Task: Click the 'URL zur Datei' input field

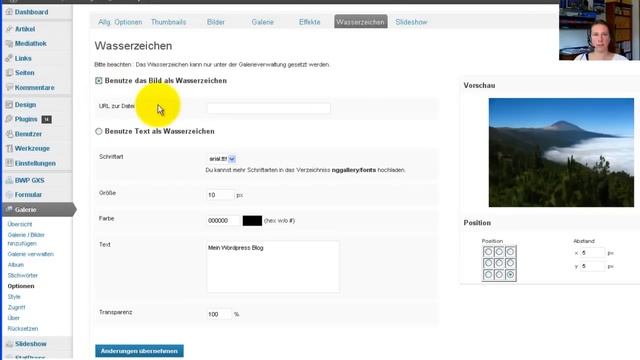Action: [x=269, y=108]
